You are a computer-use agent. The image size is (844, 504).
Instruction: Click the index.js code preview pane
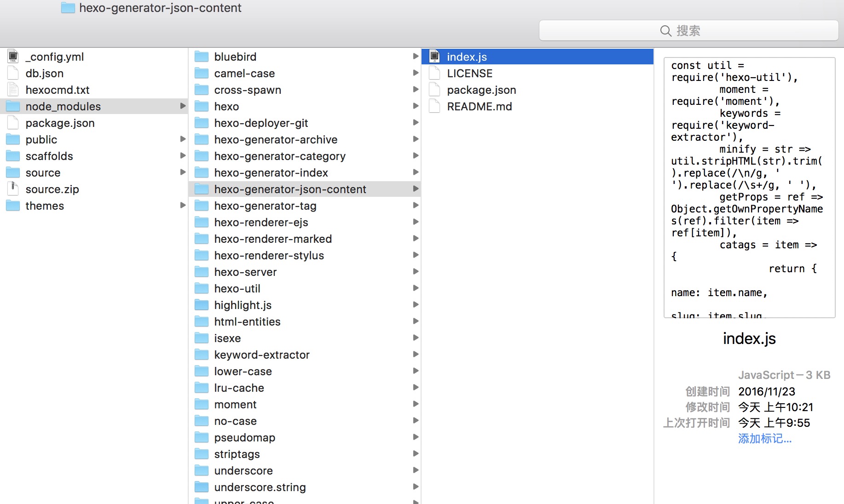(749, 187)
